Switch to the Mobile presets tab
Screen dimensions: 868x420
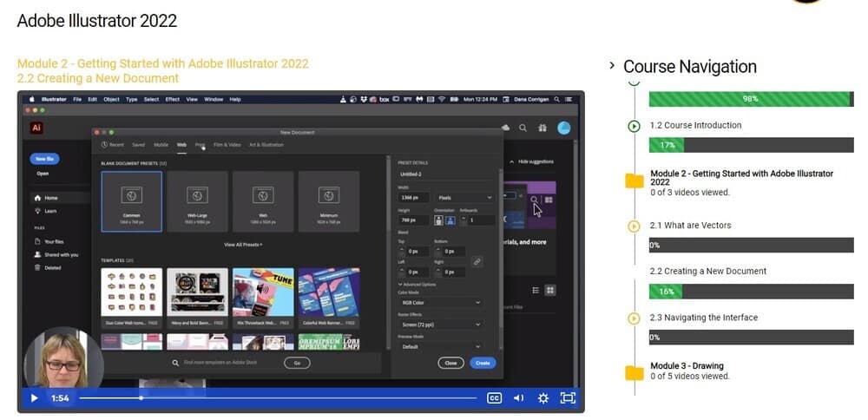pyautogui.click(x=161, y=145)
